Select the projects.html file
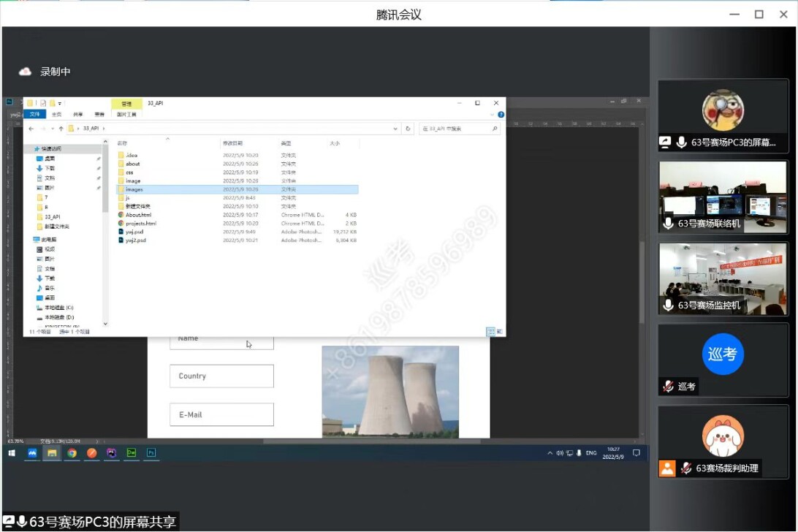The width and height of the screenshot is (798, 532). click(x=237, y=223)
